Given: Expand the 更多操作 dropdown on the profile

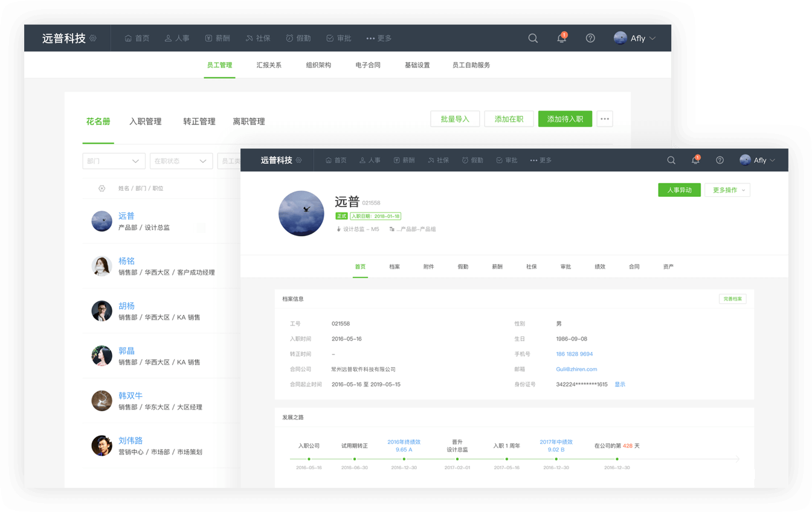Looking at the screenshot, I should pyautogui.click(x=727, y=190).
